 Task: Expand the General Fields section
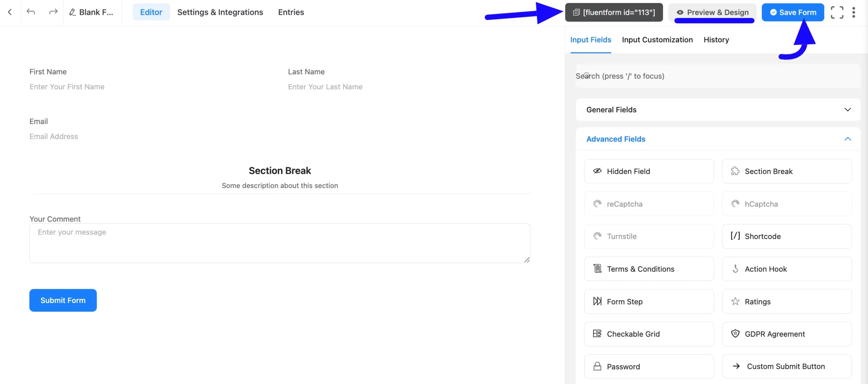coord(718,110)
